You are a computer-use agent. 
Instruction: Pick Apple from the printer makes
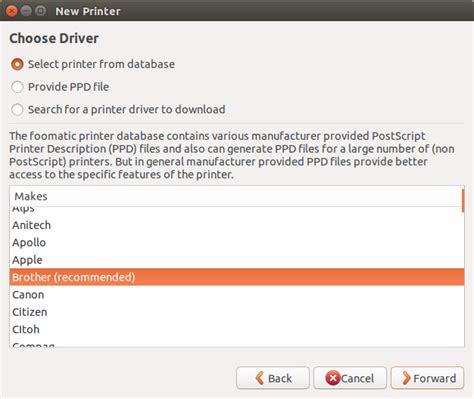[x=237, y=260]
